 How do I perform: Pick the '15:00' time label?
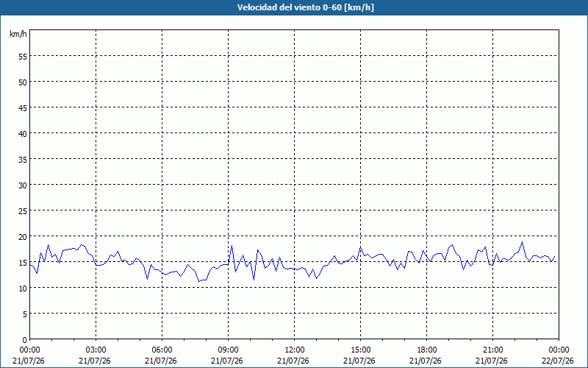click(360, 350)
